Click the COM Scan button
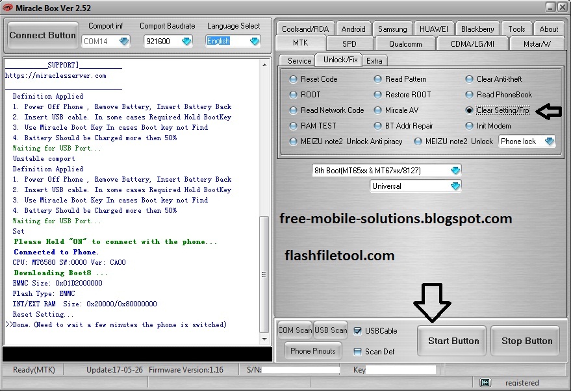Viewport: 571px width, 392px height. [x=295, y=330]
